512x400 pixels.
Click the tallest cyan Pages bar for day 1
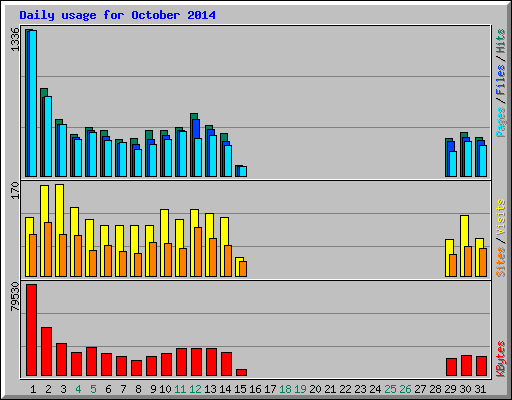click(33, 103)
